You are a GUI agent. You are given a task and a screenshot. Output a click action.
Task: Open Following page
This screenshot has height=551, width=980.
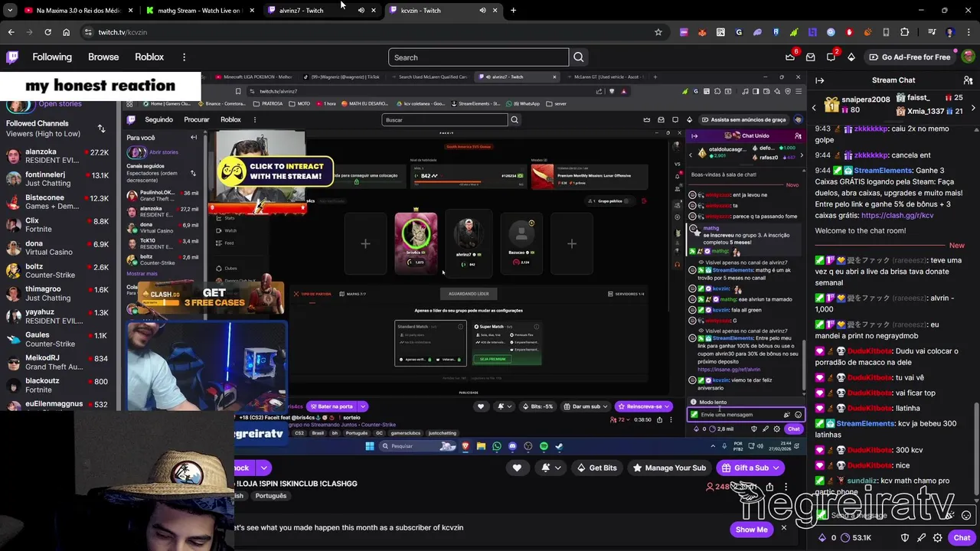click(52, 57)
